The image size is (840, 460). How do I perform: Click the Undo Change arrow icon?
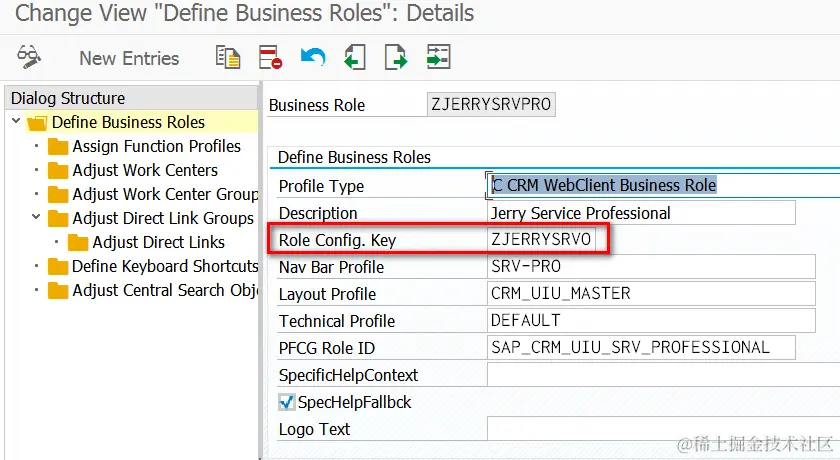point(312,57)
